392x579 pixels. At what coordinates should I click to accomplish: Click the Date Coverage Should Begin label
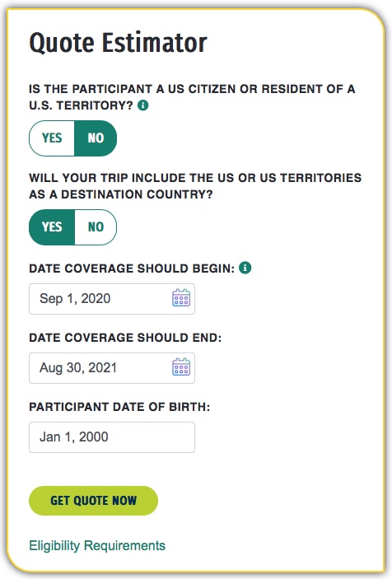tap(132, 268)
